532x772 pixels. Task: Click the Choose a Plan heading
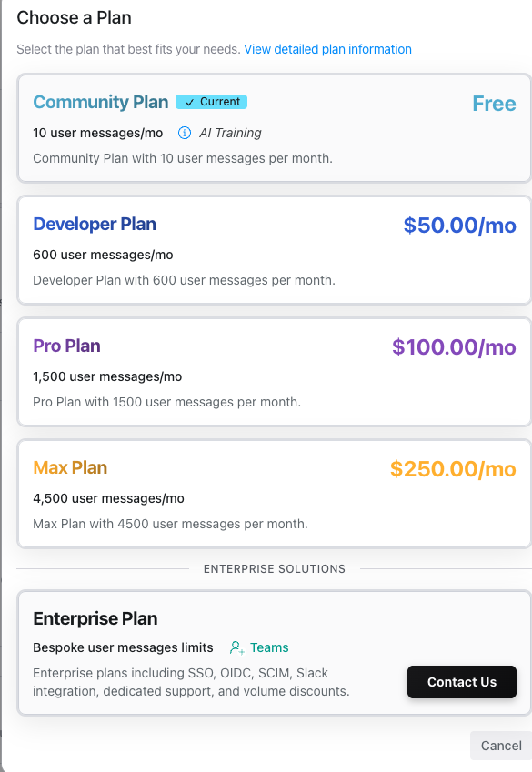pos(74,17)
